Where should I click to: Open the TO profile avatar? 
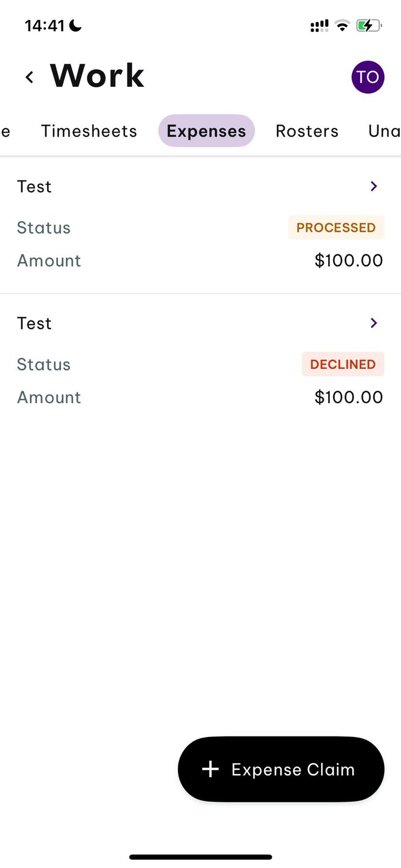click(x=367, y=77)
